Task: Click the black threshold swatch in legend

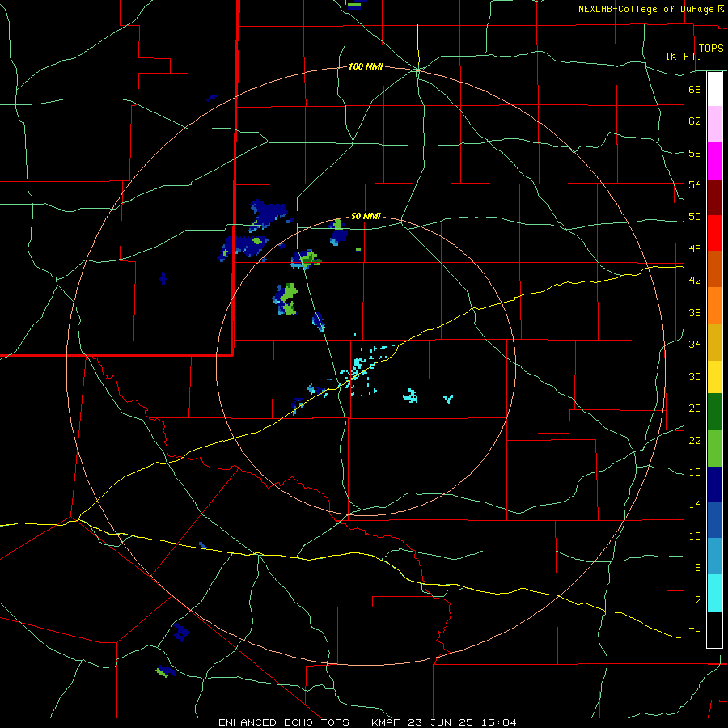Action: pyautogui.click(x=714, y=629)
